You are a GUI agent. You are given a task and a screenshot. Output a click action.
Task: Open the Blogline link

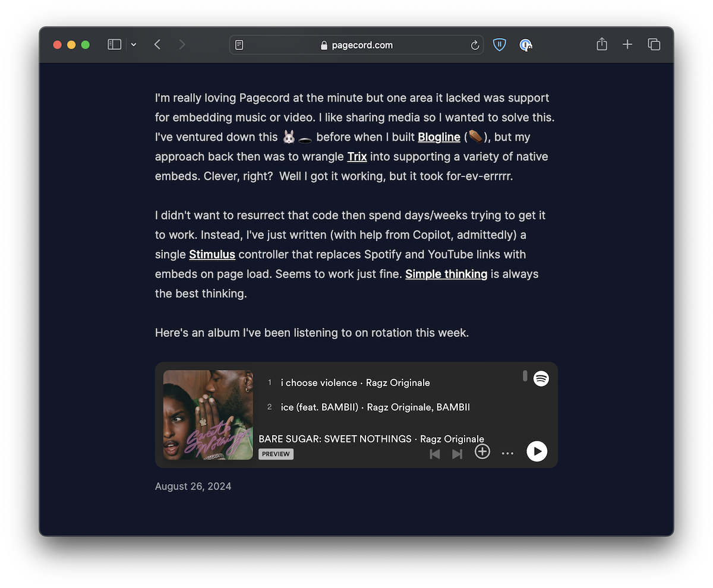tap(438, 137)
